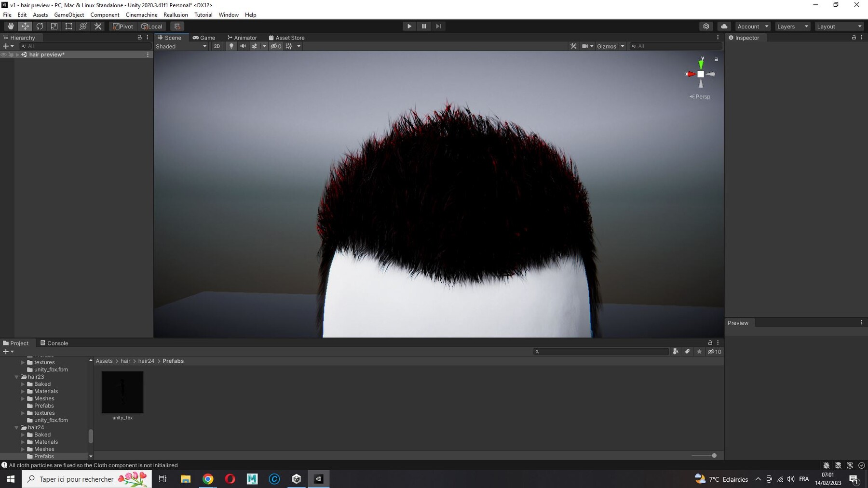Image resolution: width=868 pixels, height=488 pixels.
Task: Click the background tasks checkmark icon
Action: point(862,465)
